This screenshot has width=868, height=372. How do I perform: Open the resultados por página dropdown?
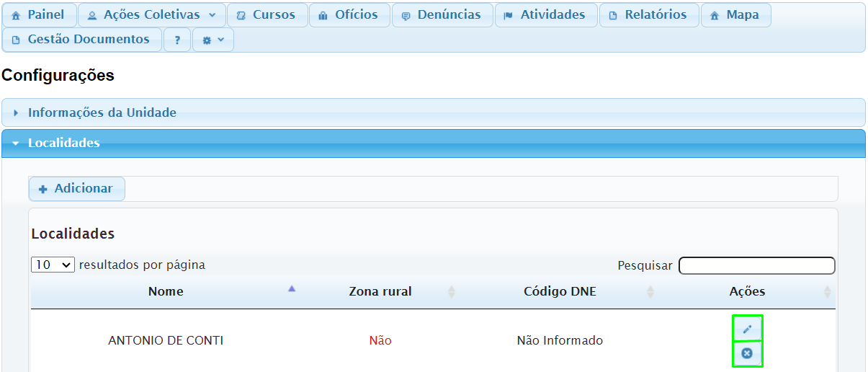click(x=53, y=265)
